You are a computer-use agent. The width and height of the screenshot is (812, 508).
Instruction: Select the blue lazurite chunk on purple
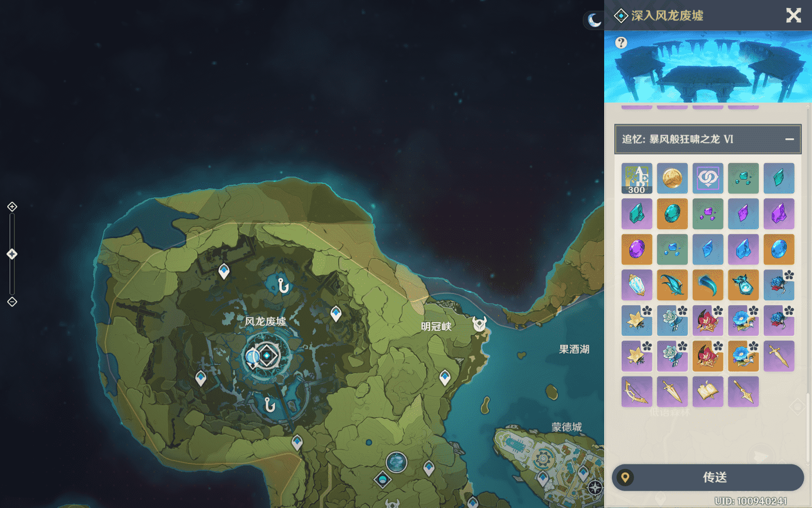[x=743, y=250]
